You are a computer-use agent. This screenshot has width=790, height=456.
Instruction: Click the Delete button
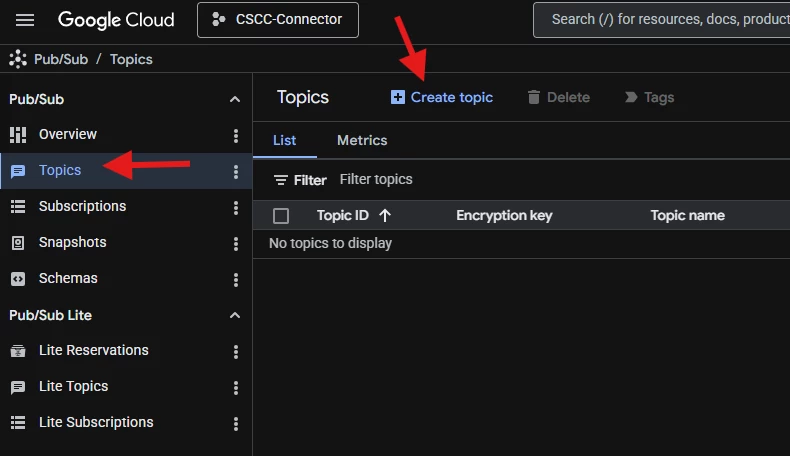pyautogui.click(x=558, y=97)
